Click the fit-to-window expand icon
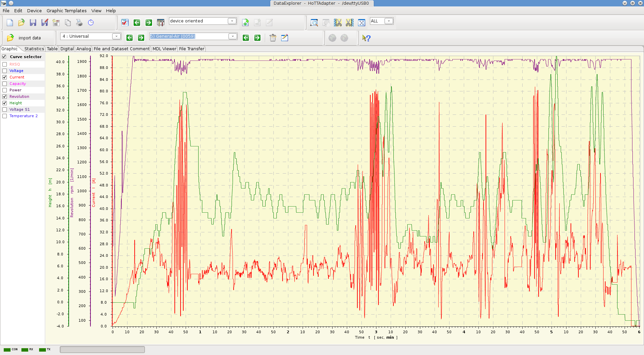The width and height of the screenshot is (644, 355). click(361, 23)
